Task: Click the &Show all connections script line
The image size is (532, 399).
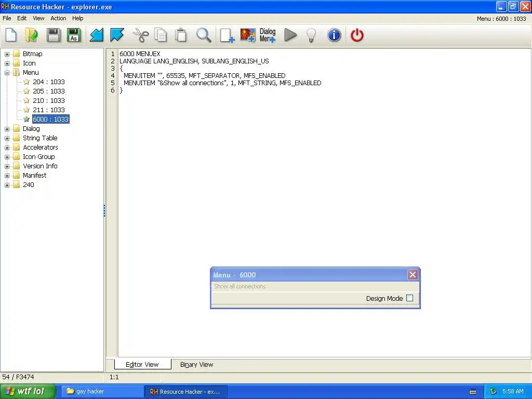Action: (x=222, y=83)
